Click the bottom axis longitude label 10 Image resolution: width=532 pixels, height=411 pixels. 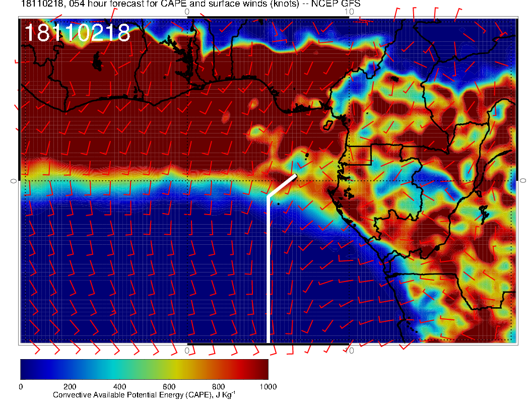[351, 350]
